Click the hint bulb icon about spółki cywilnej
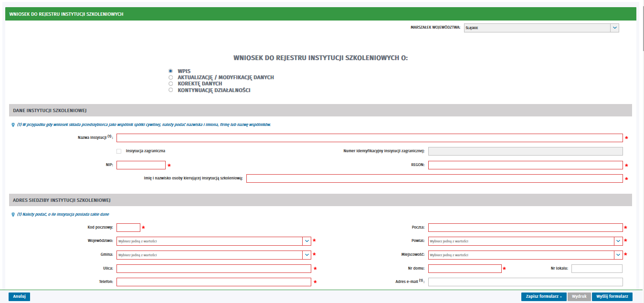This screenshot has height=303, width=644. point(12,125)
